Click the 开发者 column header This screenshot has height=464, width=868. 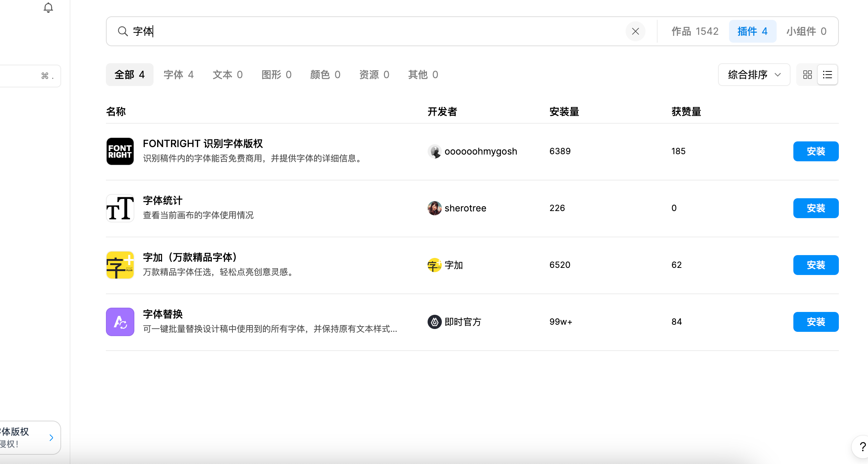(442, 112)
